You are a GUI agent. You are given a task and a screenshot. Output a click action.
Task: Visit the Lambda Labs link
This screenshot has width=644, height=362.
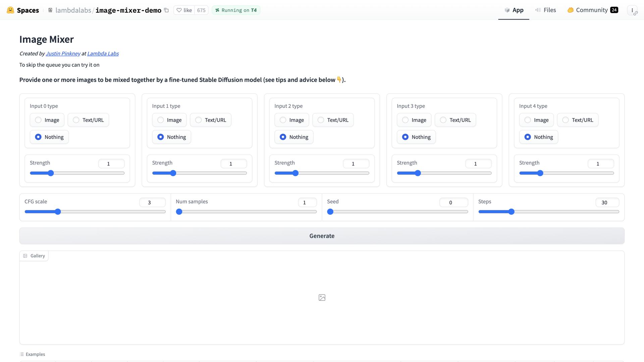click(x=103, y=54)
